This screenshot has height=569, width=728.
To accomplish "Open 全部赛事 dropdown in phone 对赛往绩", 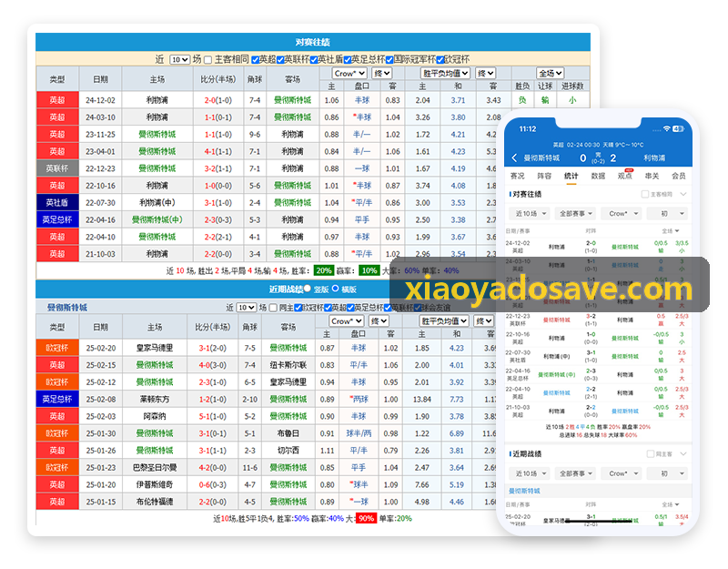I will click(x=576, y=214).
